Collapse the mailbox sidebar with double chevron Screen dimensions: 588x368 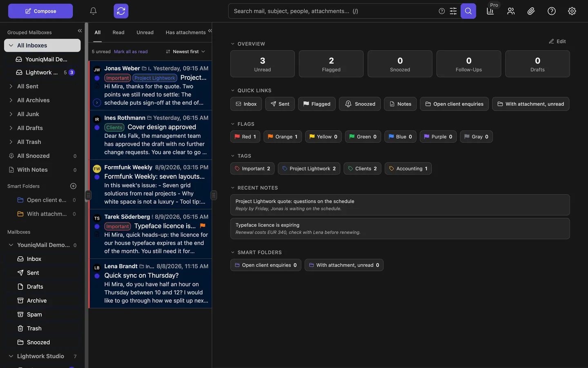tap(80, 31)
